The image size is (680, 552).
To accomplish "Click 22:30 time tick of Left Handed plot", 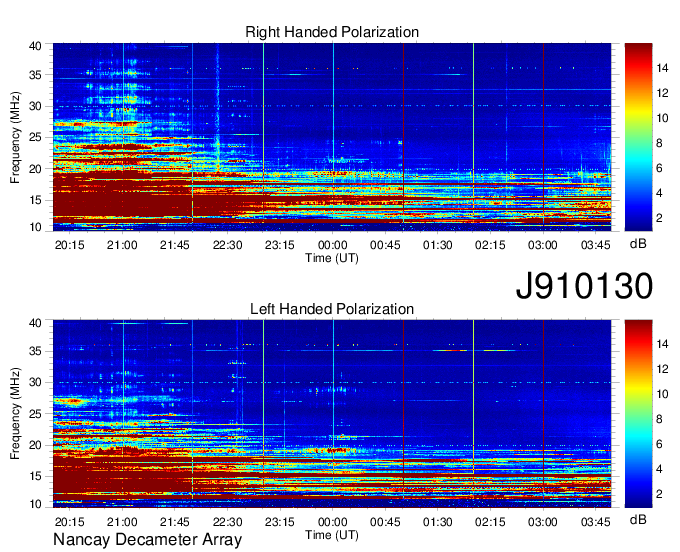I will [x=227, y=522].
